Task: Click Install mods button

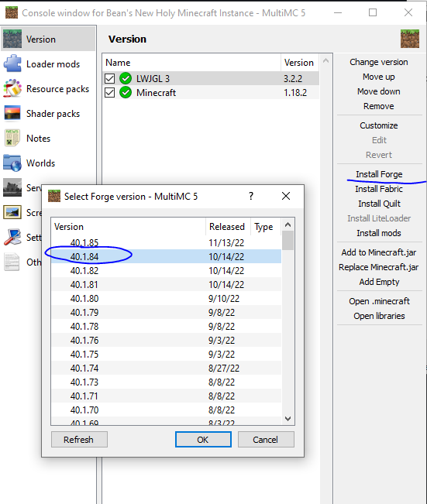Action: tap(379, 233)
